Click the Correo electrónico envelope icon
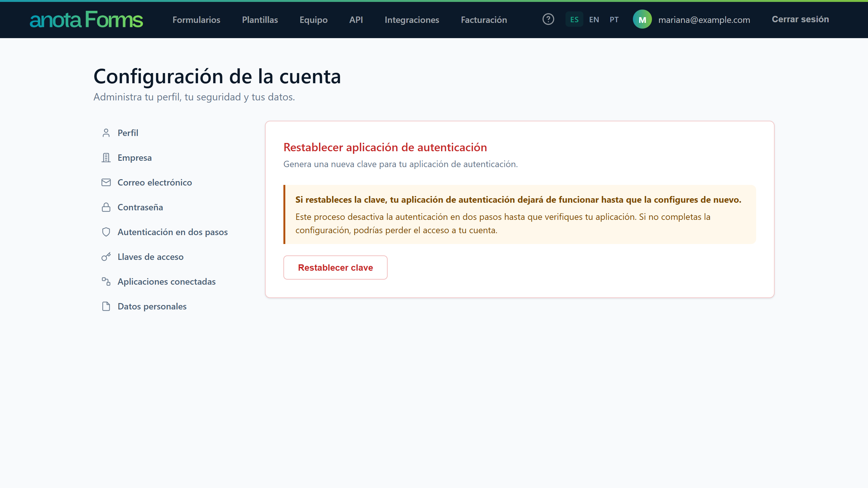 coord(106,182)
